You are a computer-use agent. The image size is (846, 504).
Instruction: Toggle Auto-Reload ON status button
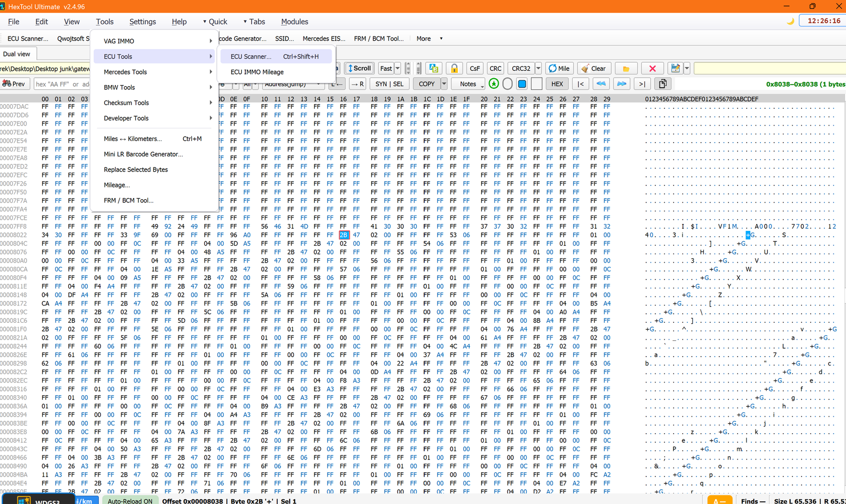pyautogui.click(x=130, y=501)
